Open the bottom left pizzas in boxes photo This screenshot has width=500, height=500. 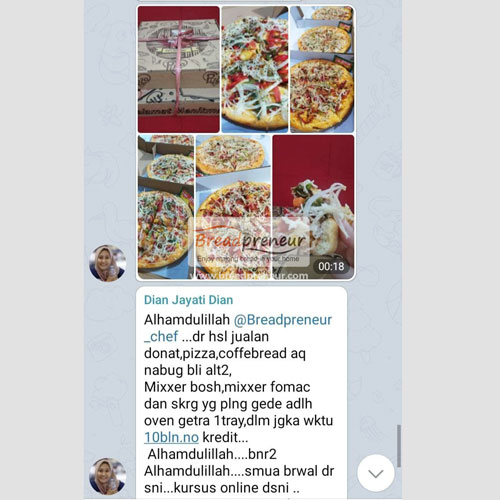click(x=166, y=207)
